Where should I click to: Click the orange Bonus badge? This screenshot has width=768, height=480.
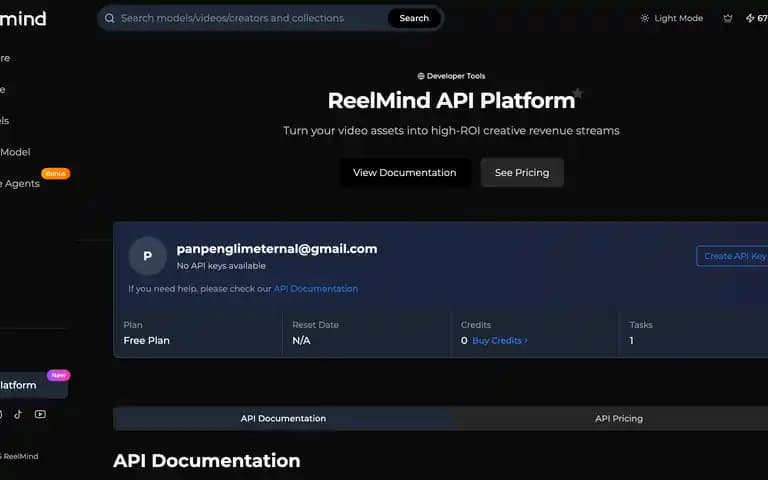pos(55,173)
